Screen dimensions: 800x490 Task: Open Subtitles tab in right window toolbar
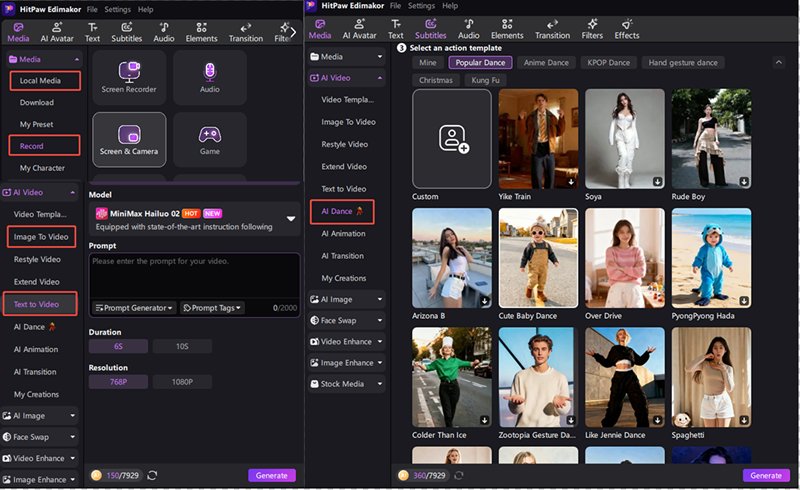430,29
